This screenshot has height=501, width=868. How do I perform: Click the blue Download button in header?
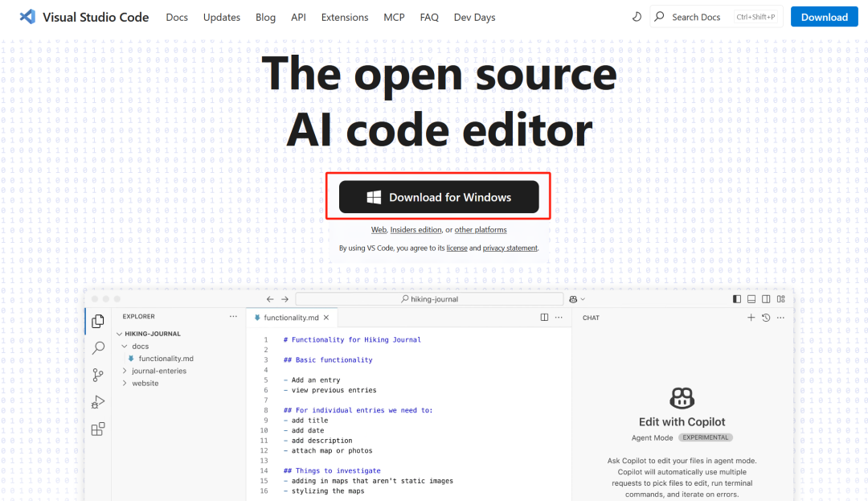pyautogui.click(x=825, y=17)
